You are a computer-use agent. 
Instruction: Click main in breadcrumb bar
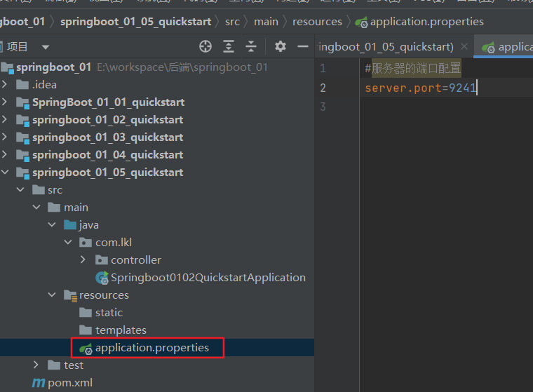[x=266, y=22]
